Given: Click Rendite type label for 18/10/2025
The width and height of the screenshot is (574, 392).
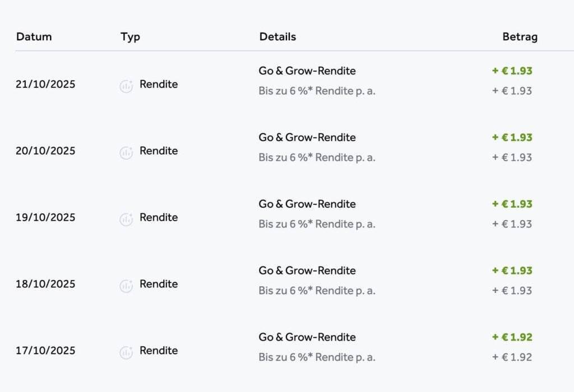Looking at the screenshot, I should [x=159, y=284].
